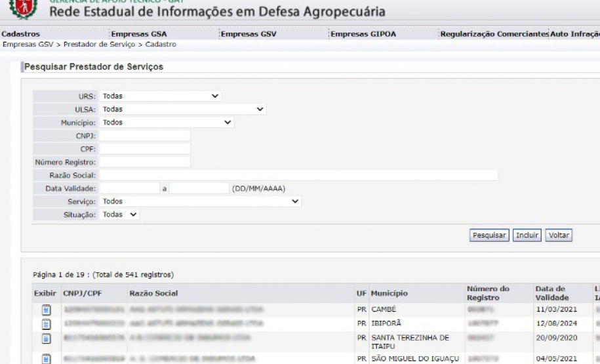Click the Voltar button
The width and height of the screenshot is (600, 364).
pyautogui.click(x=559, y=235)
